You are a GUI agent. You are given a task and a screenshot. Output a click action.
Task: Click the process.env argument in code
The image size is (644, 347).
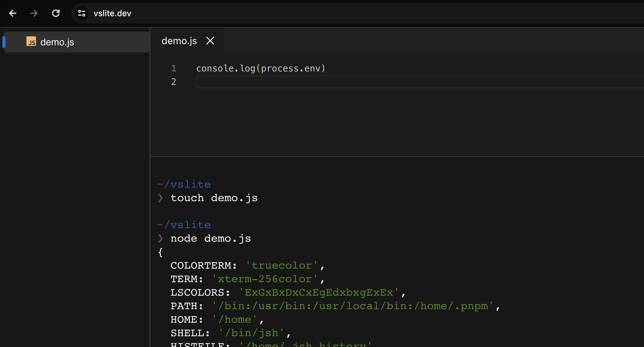tap(290, 68)
